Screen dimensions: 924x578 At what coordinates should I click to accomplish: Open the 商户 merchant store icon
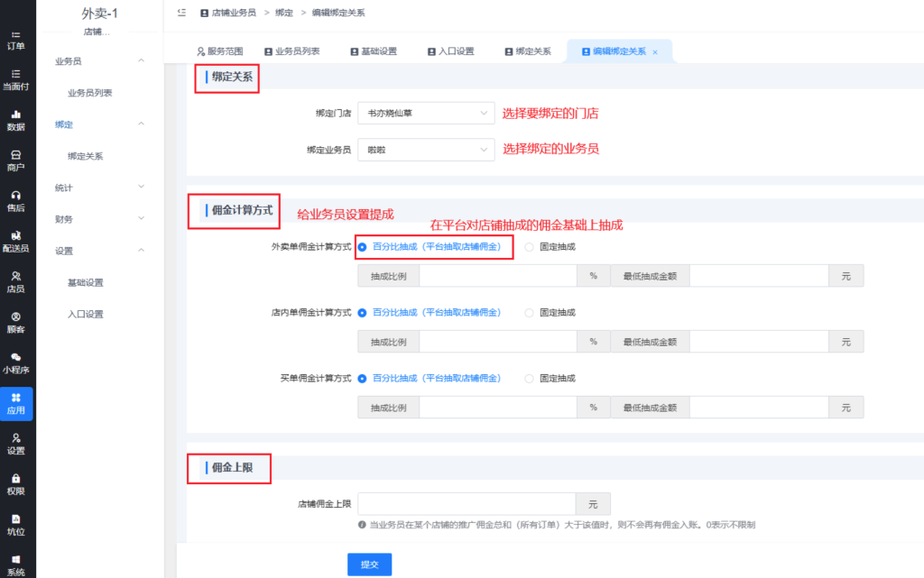15,155
